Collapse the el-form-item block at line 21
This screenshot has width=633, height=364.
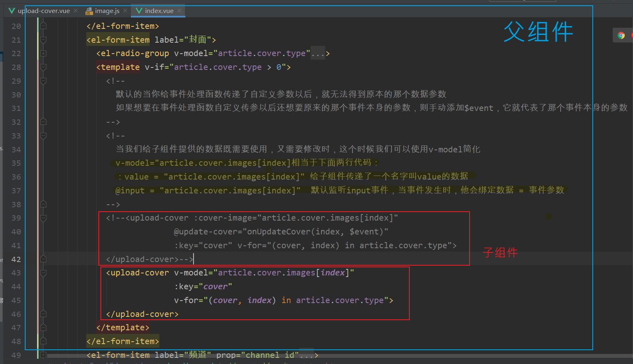[44, 40]
